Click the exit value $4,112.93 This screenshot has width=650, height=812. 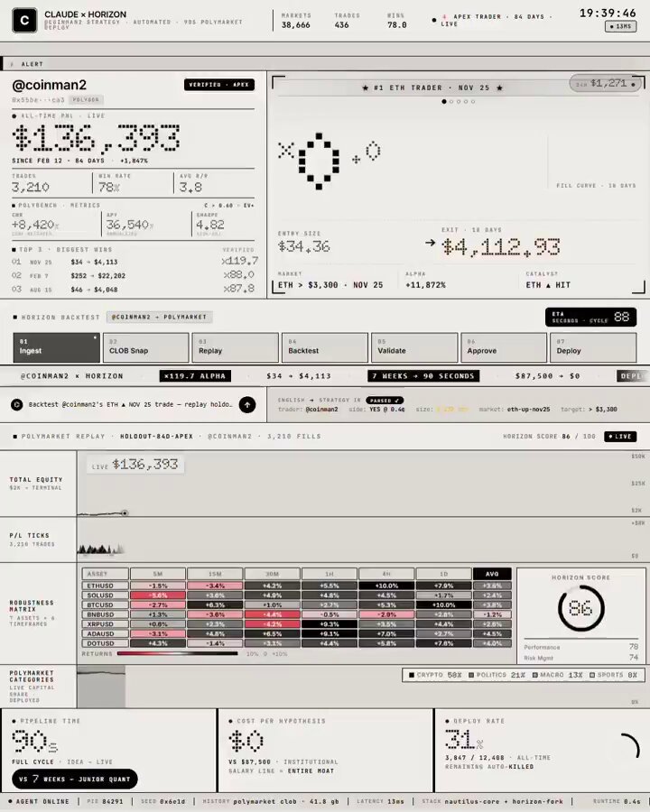pyautogui.click(x=501, y=247)
